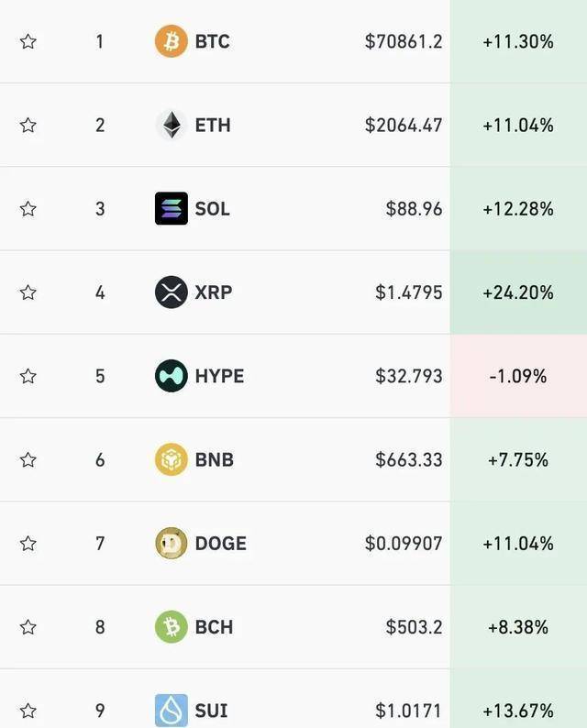Click the Bitcoin Cash BCH icon
Image resolution: width=587 pixels, height=728 pixels.
coord(171,627)
